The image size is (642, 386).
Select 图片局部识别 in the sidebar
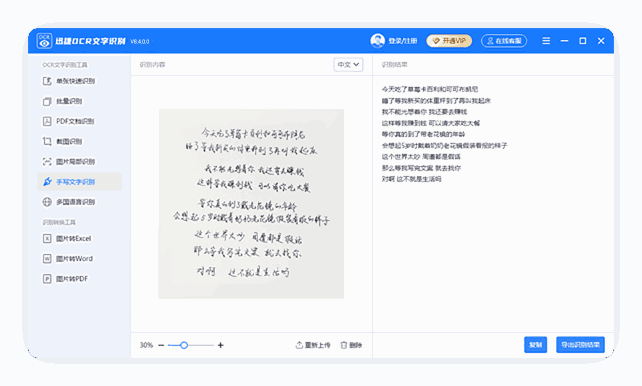(69, 162)
